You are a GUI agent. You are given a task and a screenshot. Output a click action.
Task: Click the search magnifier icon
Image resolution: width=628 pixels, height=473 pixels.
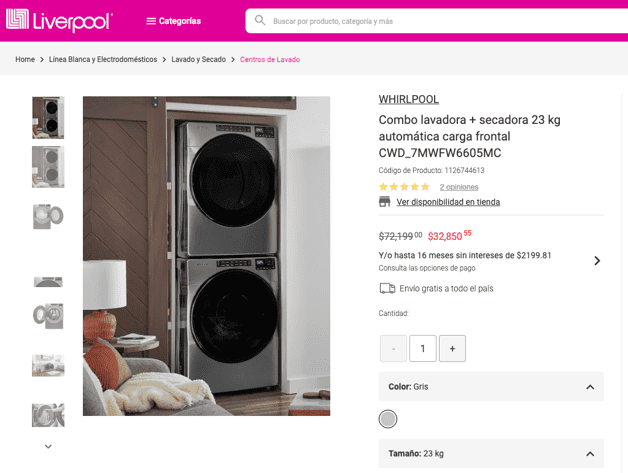click(x=260, y=20)
